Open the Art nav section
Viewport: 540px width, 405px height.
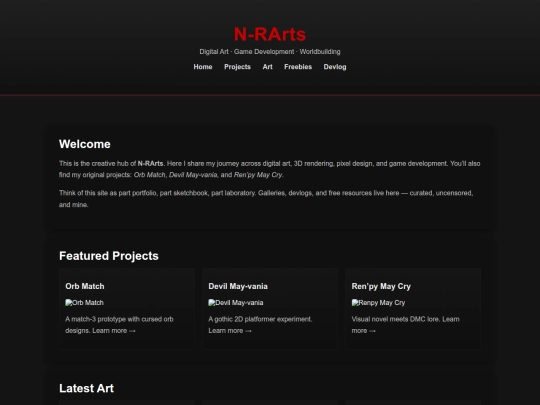click(x=268, y=67)
